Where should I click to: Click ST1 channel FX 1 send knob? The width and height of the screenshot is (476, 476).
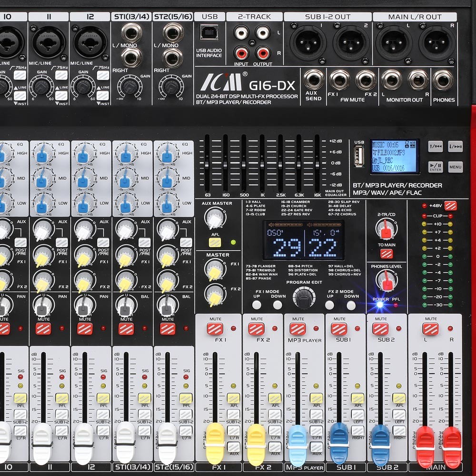tap(126, 256)
